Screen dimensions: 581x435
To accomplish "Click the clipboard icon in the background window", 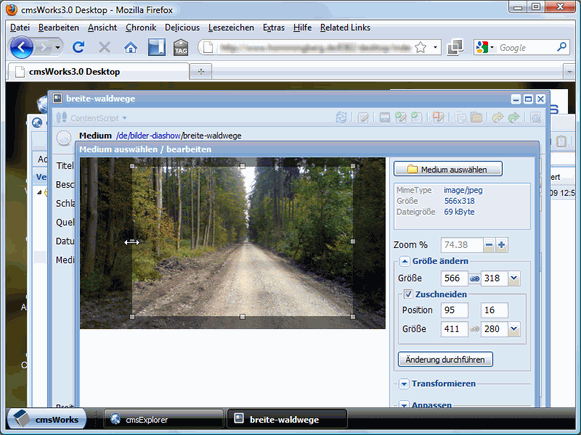I will click(x=561, y=141).
